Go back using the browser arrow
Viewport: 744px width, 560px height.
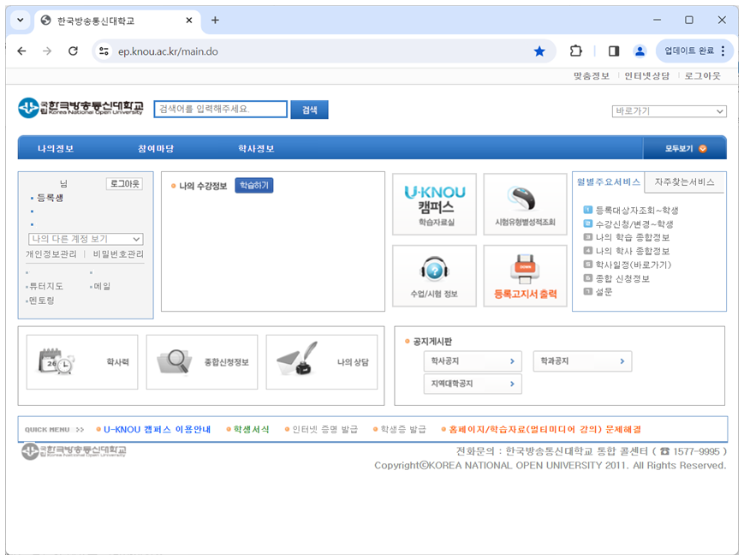[x=21, y=51]
